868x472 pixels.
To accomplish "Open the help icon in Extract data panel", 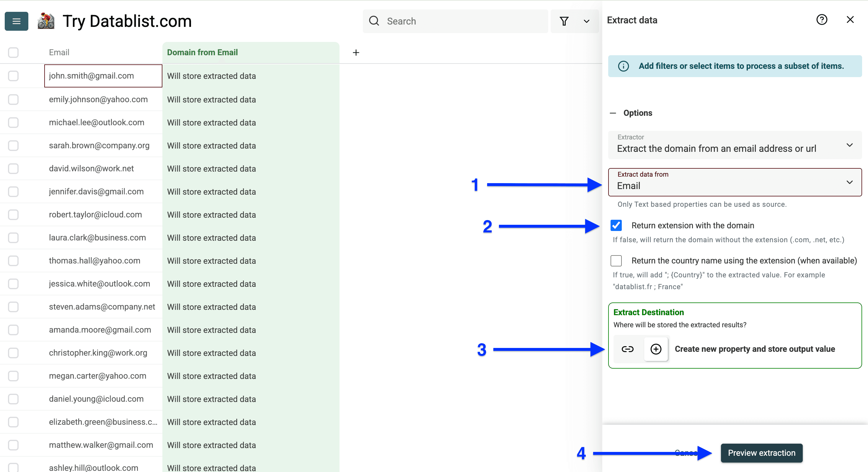I will pyautogui.click(x=822, y=19).
